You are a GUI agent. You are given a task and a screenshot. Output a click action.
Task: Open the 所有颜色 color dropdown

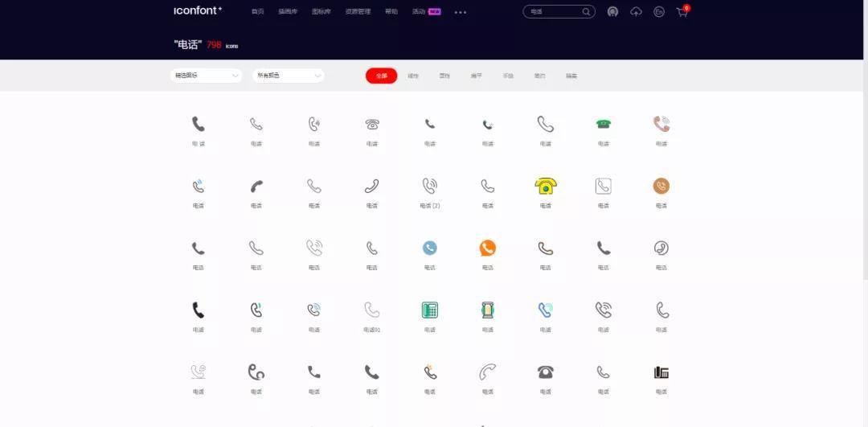(x=288, y=76)
